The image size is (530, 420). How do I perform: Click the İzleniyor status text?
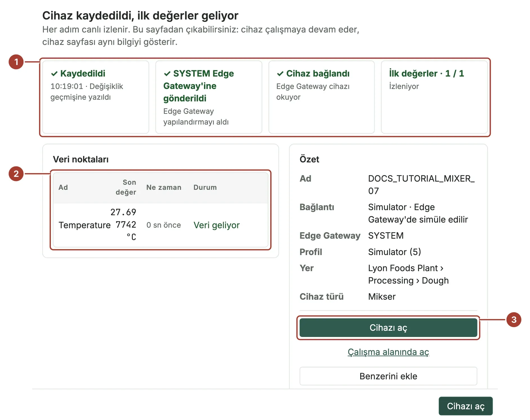(404, 86)
